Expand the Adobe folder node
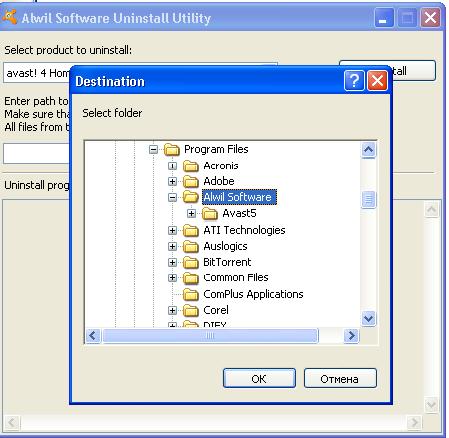This screenshot has width=449, height=438. (172, 181)
